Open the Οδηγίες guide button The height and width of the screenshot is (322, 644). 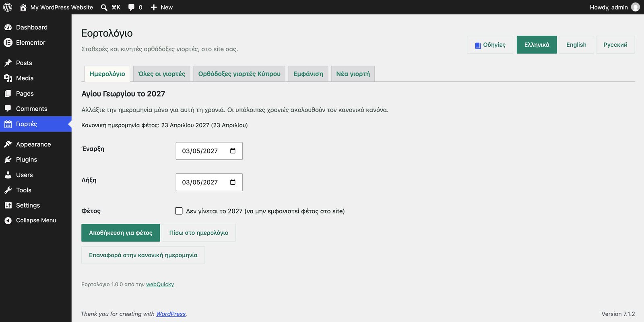pos(490,45)
